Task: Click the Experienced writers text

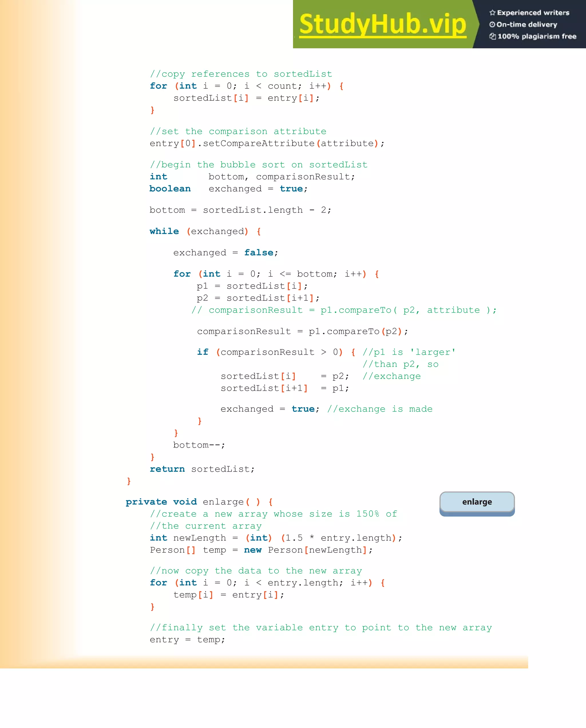Action: click(533, 13)
